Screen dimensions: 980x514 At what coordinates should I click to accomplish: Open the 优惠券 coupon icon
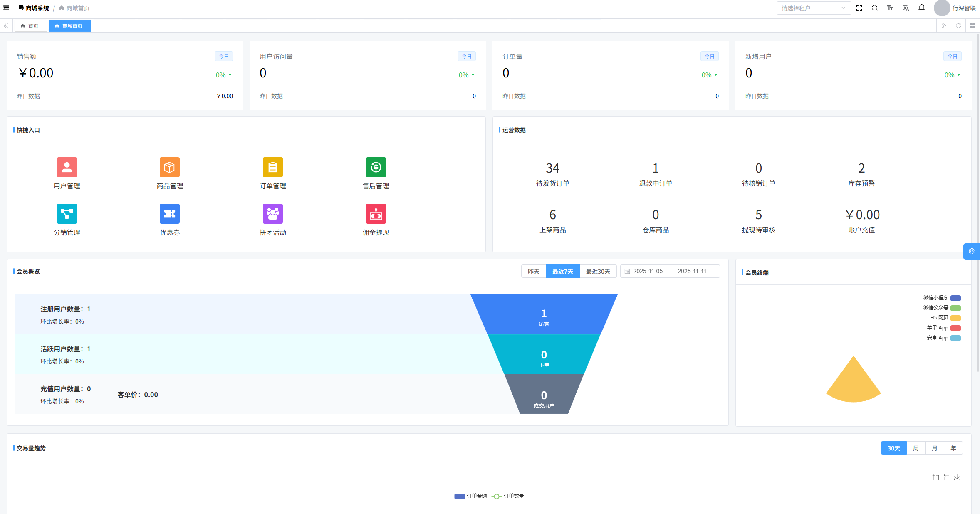[170, 214]
